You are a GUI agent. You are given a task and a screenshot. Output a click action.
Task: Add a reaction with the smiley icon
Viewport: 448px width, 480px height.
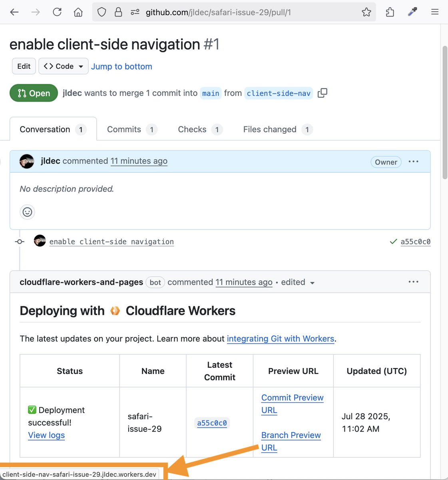(27, 212)
